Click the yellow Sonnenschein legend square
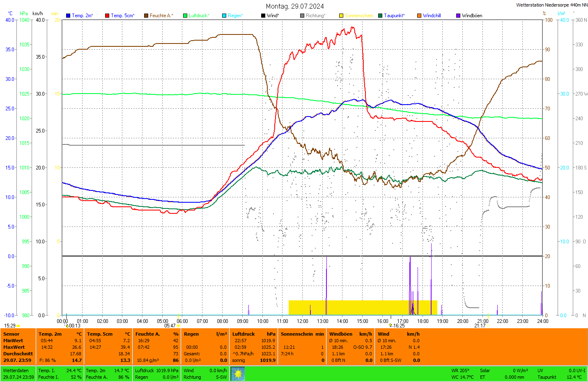Viewport: 588px width, 382px height. [x=341, y=16]
